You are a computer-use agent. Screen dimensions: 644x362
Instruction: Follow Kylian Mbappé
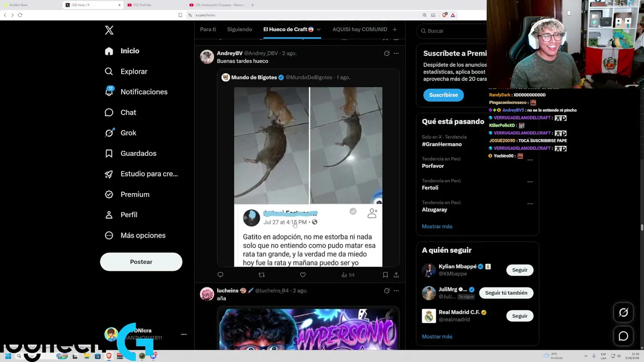click(x=520, y=270)
